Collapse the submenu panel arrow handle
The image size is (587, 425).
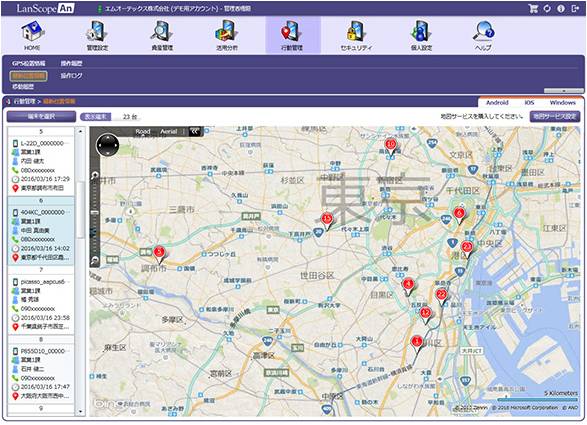coord(563,91)
